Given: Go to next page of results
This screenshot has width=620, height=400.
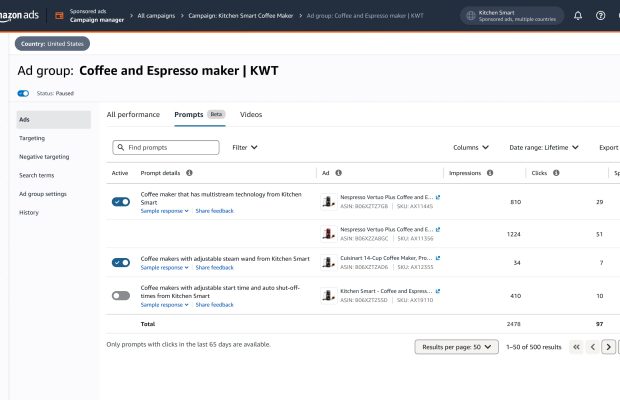Looking at the screenshot, I should [x=610, y=347].
